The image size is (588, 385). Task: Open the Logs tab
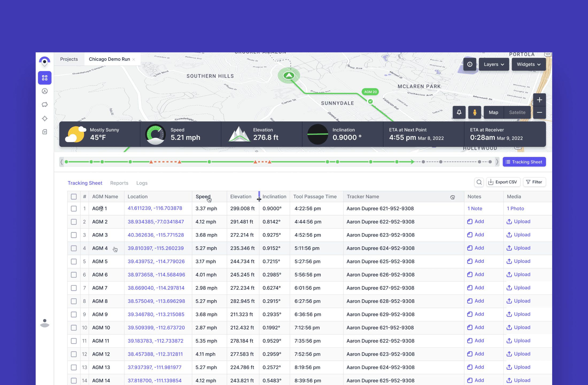[142, 183]
